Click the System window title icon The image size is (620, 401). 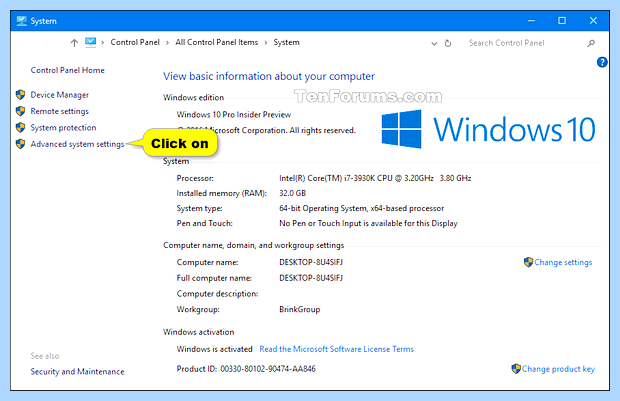point(21,21)
